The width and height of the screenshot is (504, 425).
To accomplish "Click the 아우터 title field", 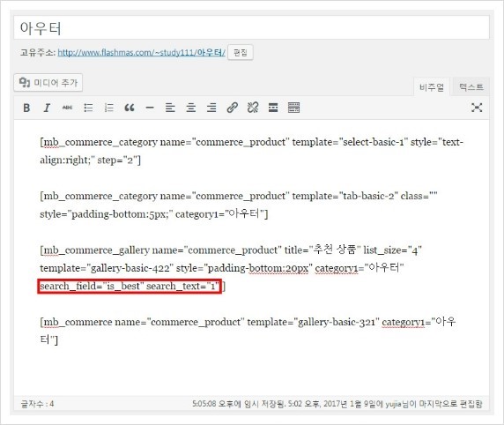I will 251,28.
